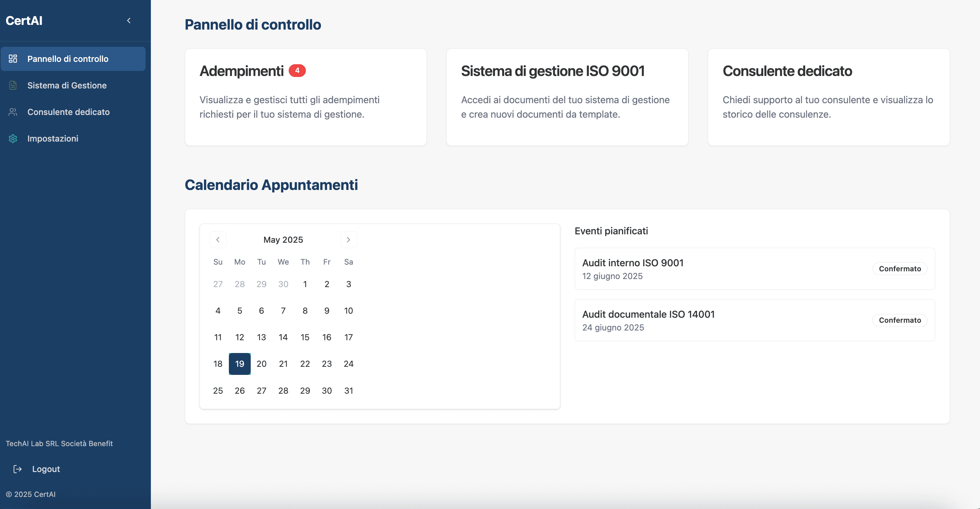This screenshot has width=980, height=509.
Task: Open the Consulente dedicato card
Action: click(828, 97)
